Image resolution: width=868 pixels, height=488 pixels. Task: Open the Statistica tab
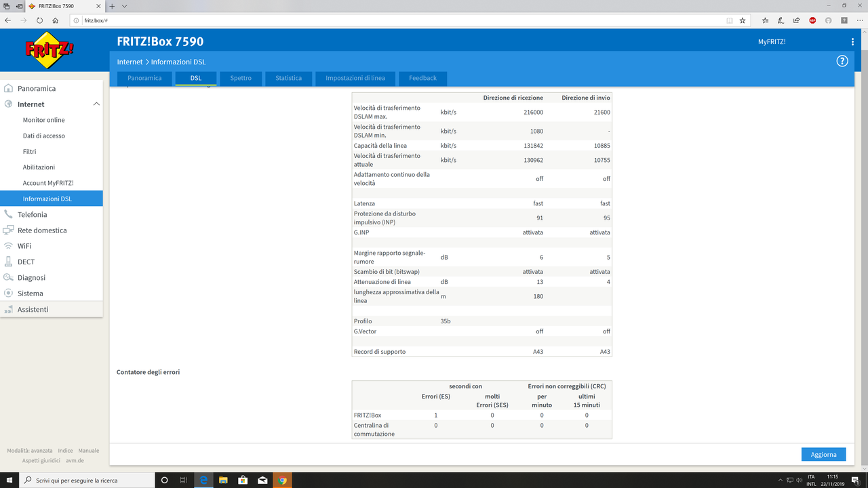click(x=288, y=78)
